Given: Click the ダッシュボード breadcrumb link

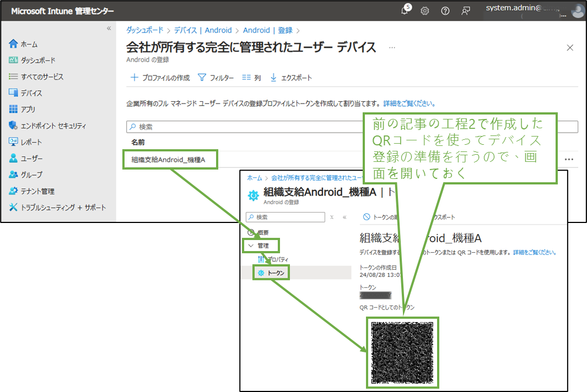Looking at the screenshot, I should click(145, 30).
